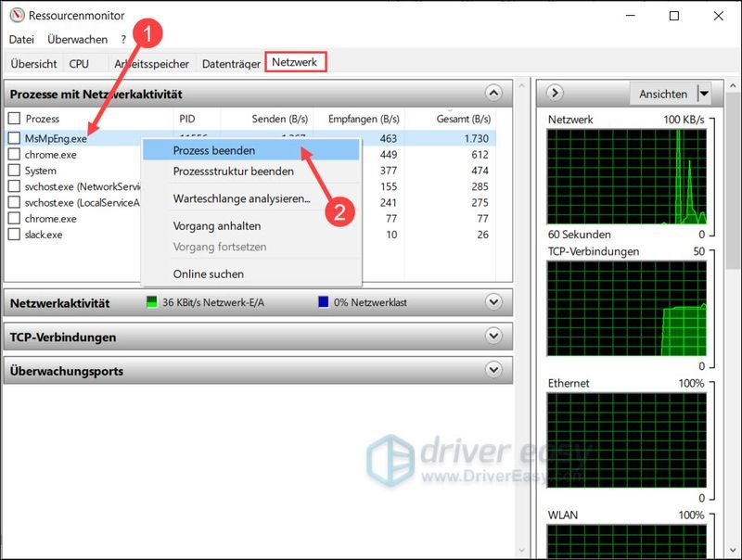This screenshot has height=560, width=742.
Task: Collapse the Prozesse mit Netzwerkaktivität section
Action: point(493,93)
